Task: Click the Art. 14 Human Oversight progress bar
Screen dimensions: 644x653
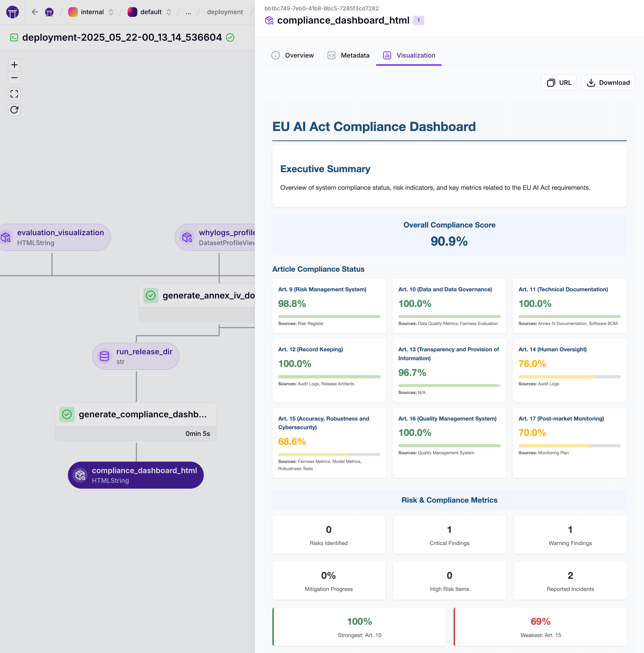Action: (x=569, y=377)
